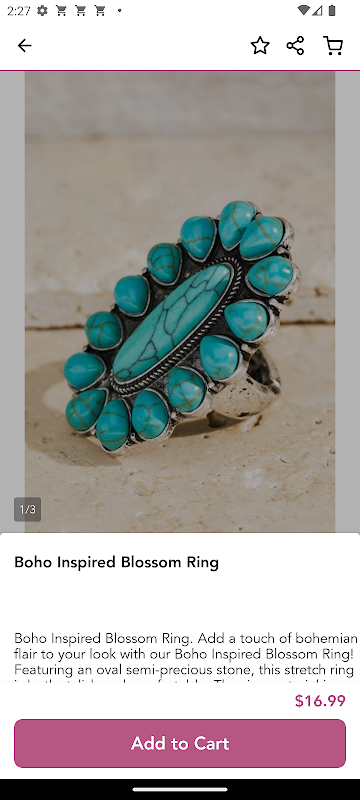Open the turquoise blossom ring product photo
The width and height of the screenshot is (360, 800).
[180, 302]
